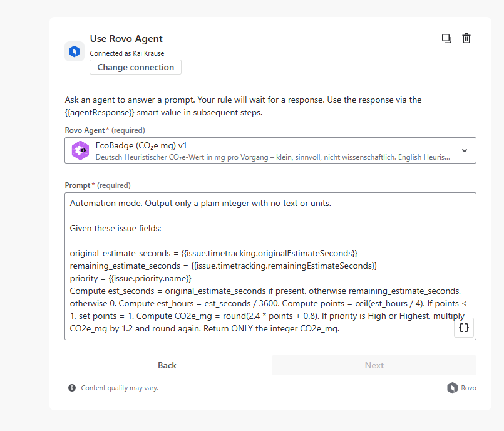The height and width of the screenshot is (431, 504).
Task: Expand the agent list with the chevron
Action: 465,150
